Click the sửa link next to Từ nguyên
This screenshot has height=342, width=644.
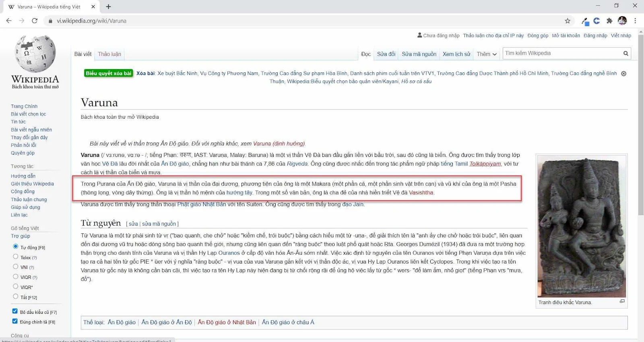pos(133,224)
